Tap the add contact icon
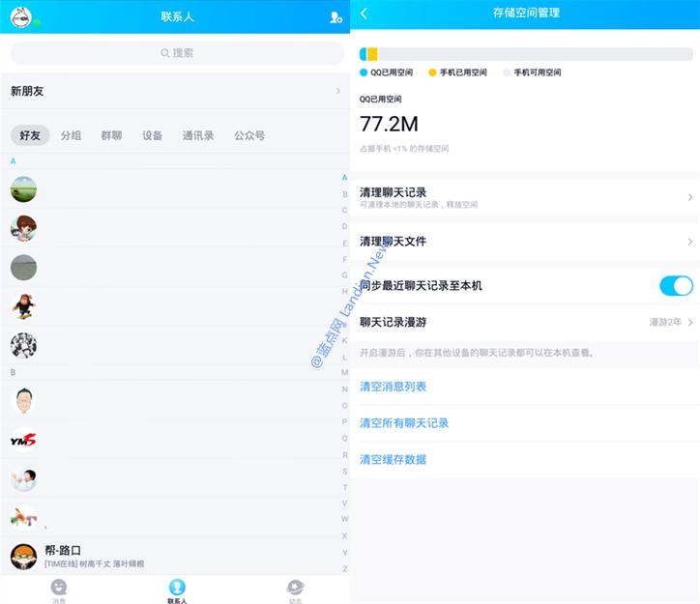Viewport: 700px width, 604px height. click(335, 17)
